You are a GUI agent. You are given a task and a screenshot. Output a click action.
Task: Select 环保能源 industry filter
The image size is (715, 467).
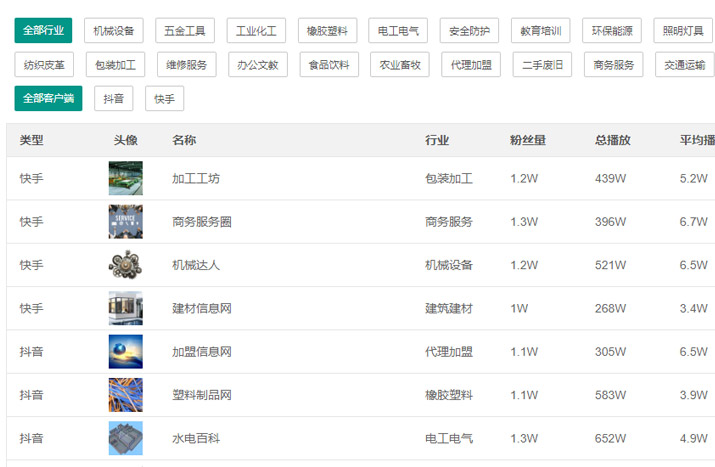612,31
